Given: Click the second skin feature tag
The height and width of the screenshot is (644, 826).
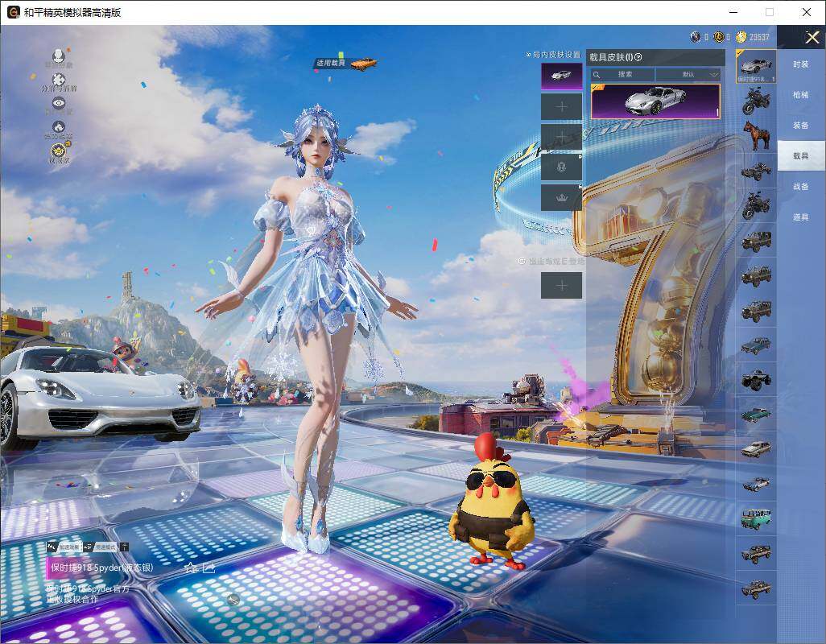Looking at the screenshot, I should click(x=101, y=547).
